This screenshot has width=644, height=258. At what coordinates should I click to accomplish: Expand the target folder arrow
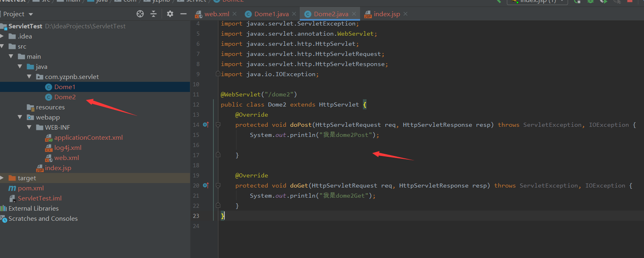[x=2, y=178]
